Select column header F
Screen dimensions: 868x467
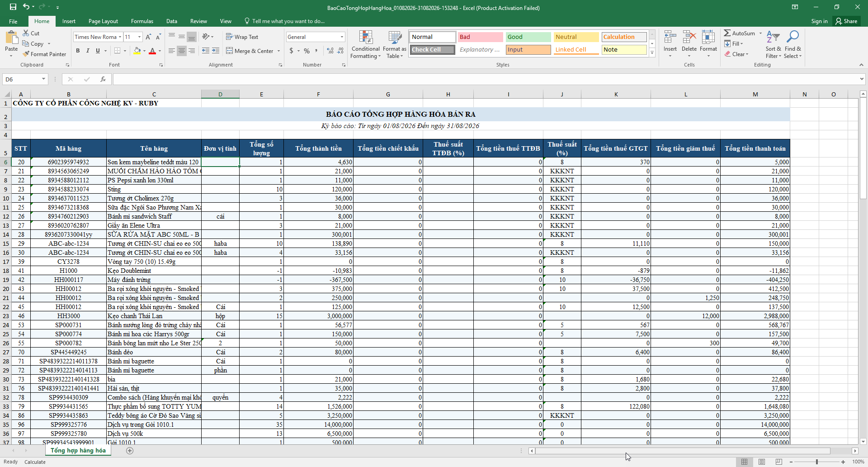(x=318, y=94)
